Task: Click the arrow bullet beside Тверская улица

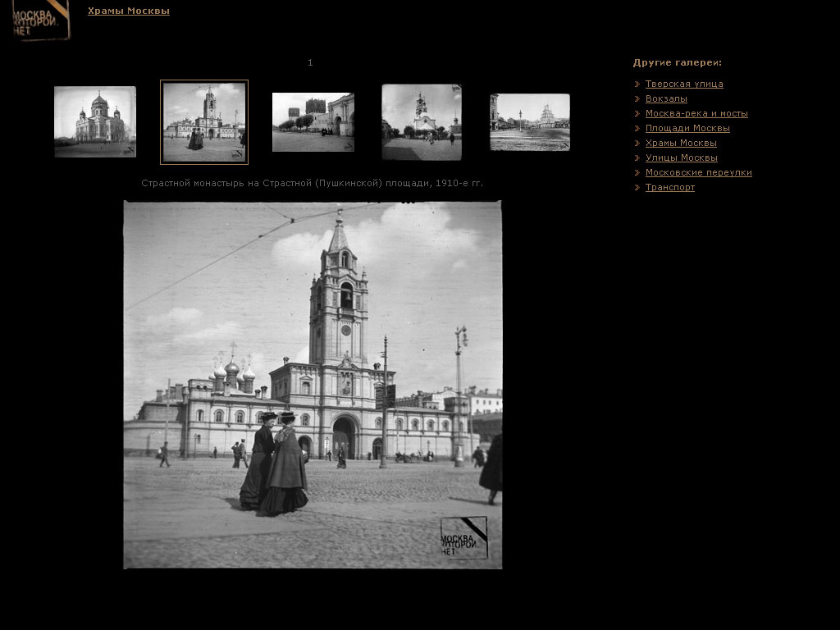Action: pyautogui.click(x=637, y=84)
